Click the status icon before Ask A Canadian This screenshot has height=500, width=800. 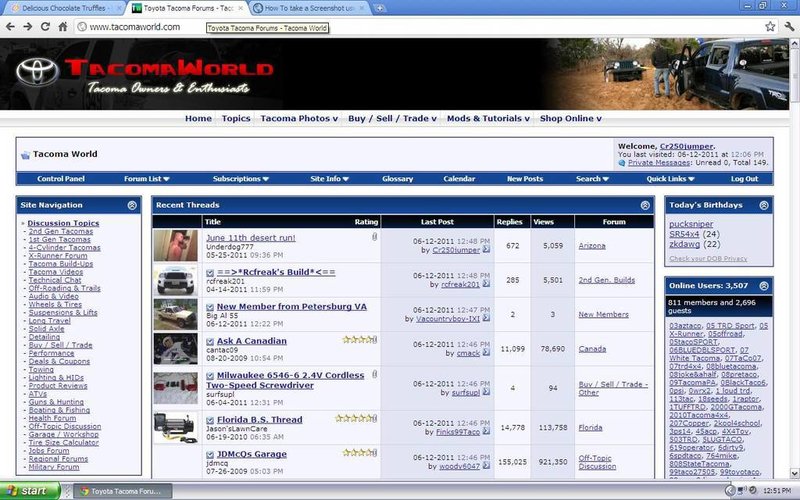[210, 341]
